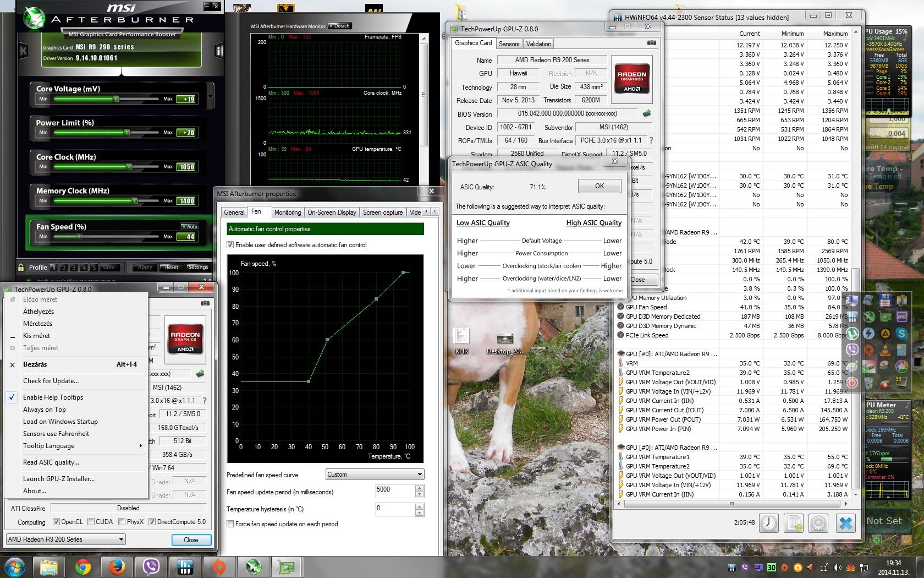This screenshot has height=578, width=924.
Task: Click the GPU-Z camera screenshot icon
Action: [651, 42]
